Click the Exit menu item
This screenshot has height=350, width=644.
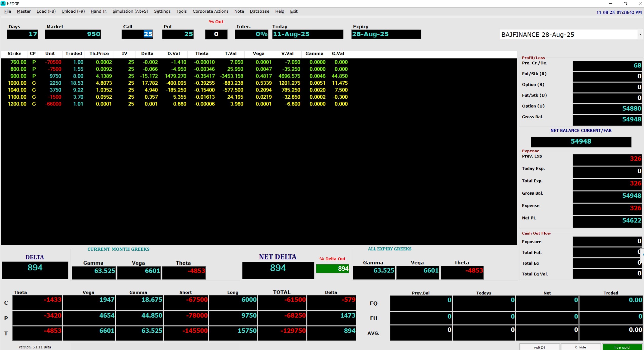294,11
